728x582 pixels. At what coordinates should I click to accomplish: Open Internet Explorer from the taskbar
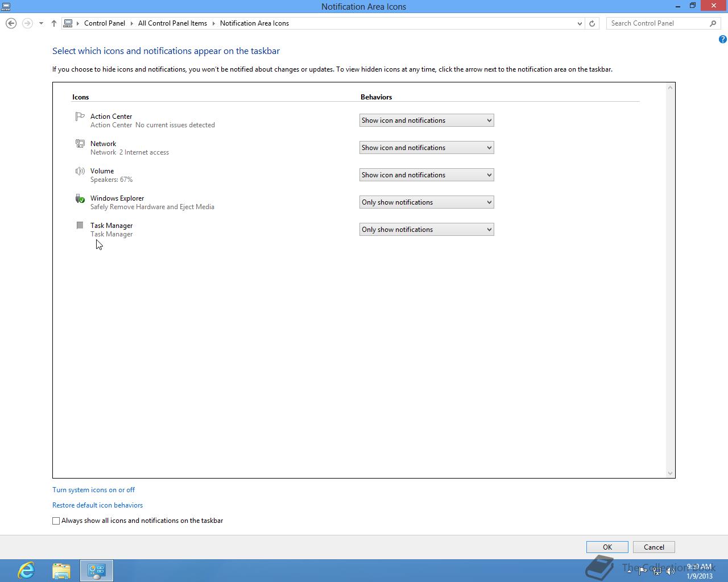click(x=26, y=571)
